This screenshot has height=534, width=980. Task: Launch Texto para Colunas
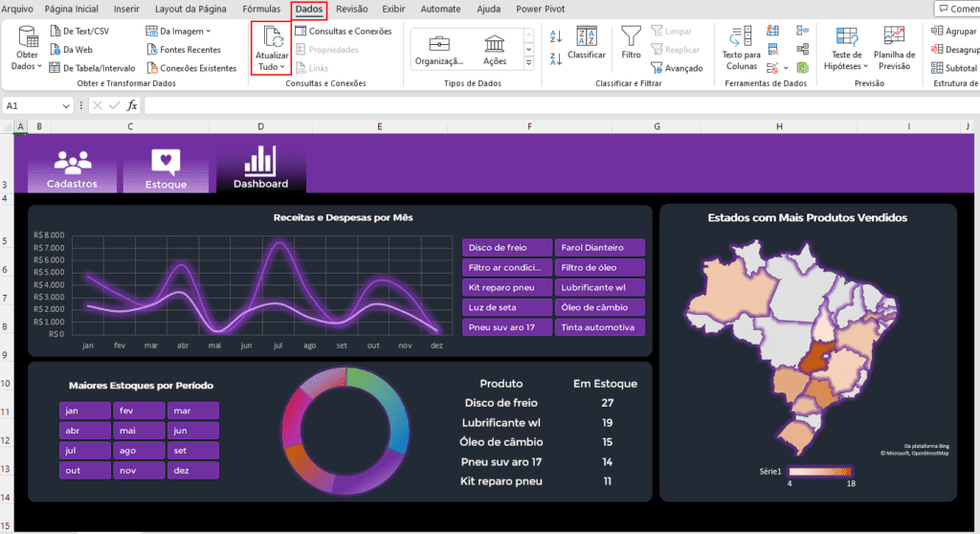point(742,49)
